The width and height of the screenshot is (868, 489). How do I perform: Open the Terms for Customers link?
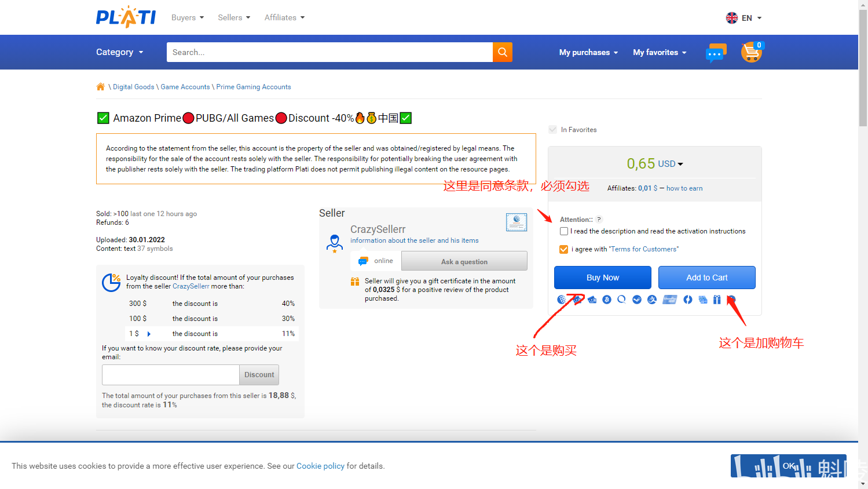(643, 249)
